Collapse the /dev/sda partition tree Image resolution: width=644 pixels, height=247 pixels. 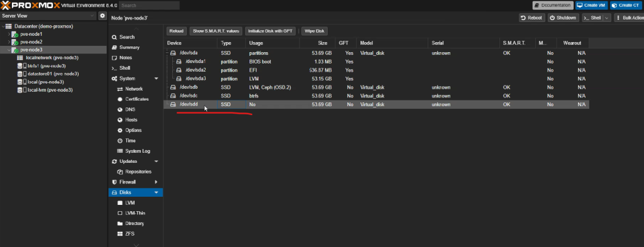tap(167, 53)
